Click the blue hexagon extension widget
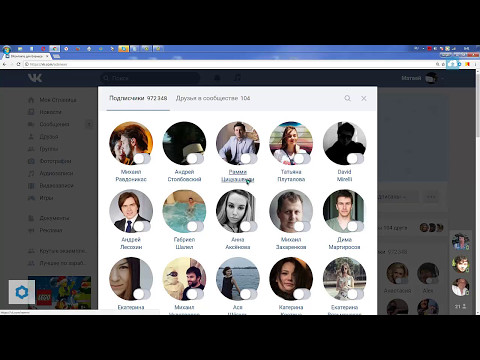This screenshot has width=480, height=360. click(x=22, y=292)
